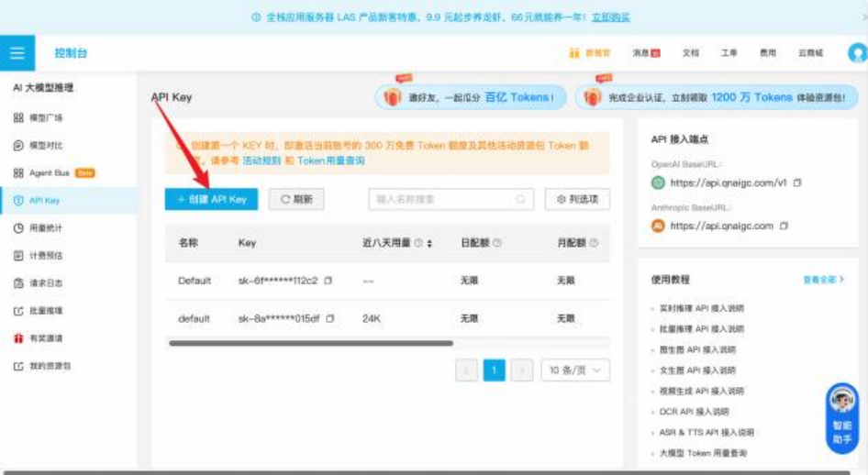Click help icon beside 月配额
Image resolution: width=868 pixels, height=475 pixels.
(594, 243)
